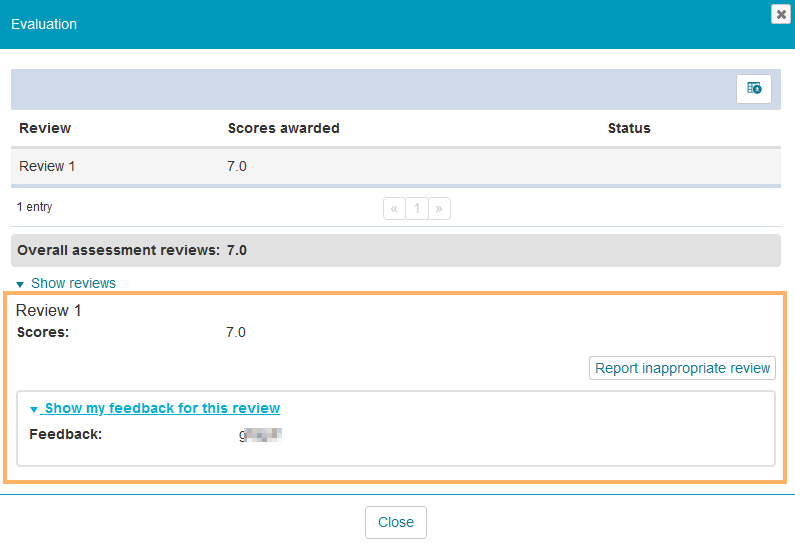Image resolution: width=795 pixels, height=551 pixels.
Task: Sort table by Status column header
Action: pos(629,128)
